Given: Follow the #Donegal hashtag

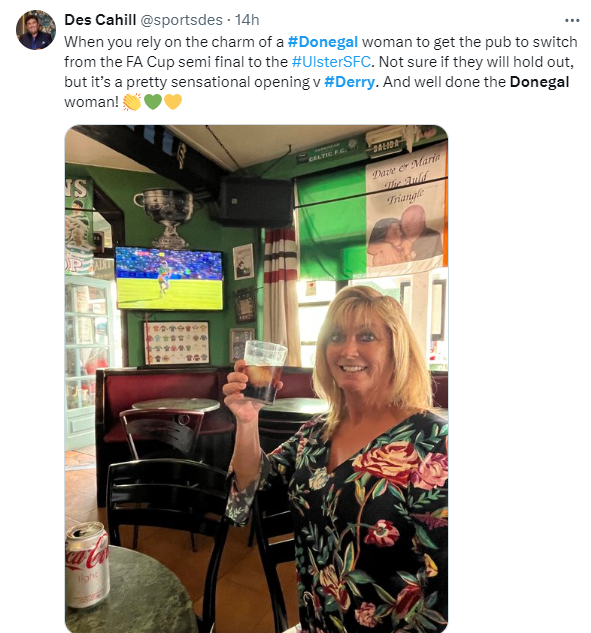Looking at the screenshot, I should point(323,42).
